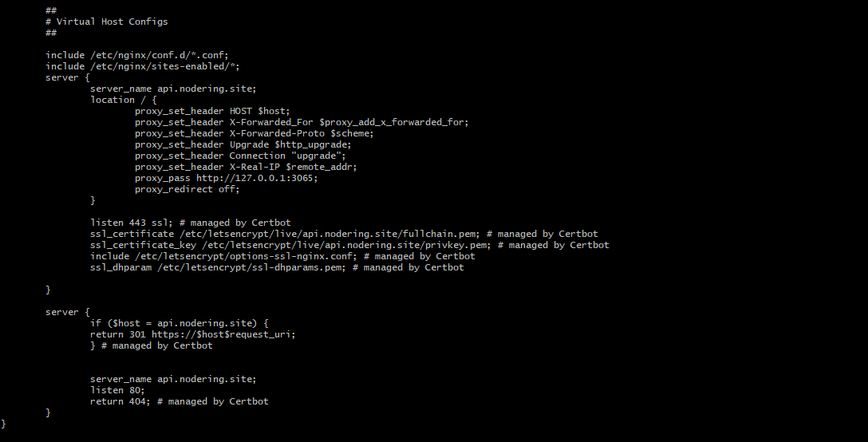Click the X-Real-IP $remote_addr line
This screenshot has height=442, width=868.
coord(246,167)
